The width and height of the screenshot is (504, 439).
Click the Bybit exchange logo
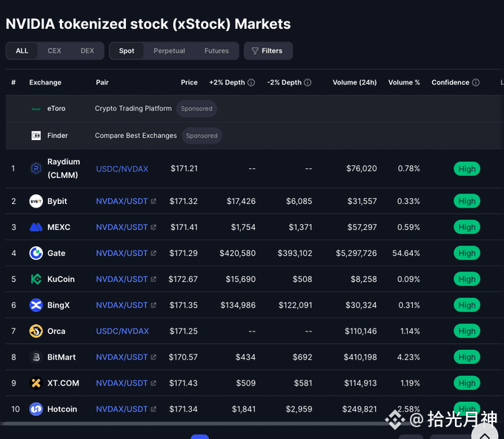pos(36,201)
